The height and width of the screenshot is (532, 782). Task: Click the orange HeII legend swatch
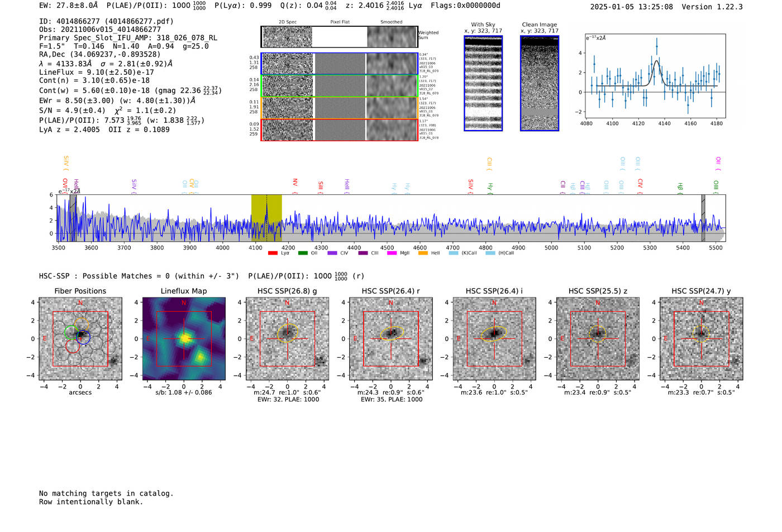coord(423,253)
